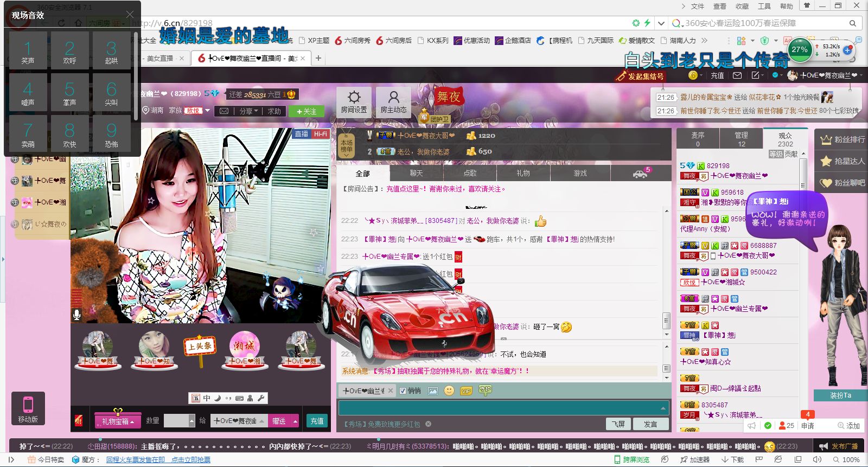Trigger sound effect 9 恐怖
868x467 pixels.
point(111,133)
